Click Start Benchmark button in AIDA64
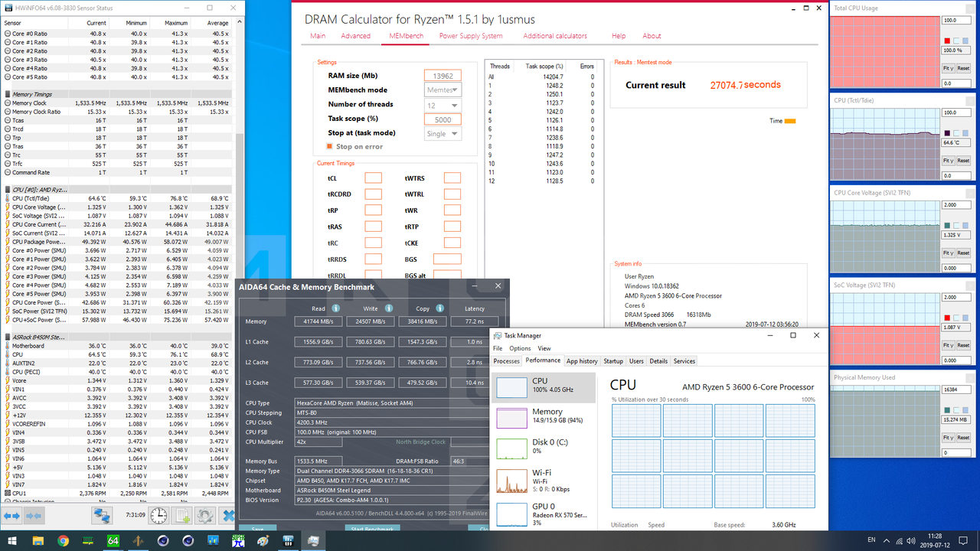Viewport: 980px width, 551px height. coord(371,529)
